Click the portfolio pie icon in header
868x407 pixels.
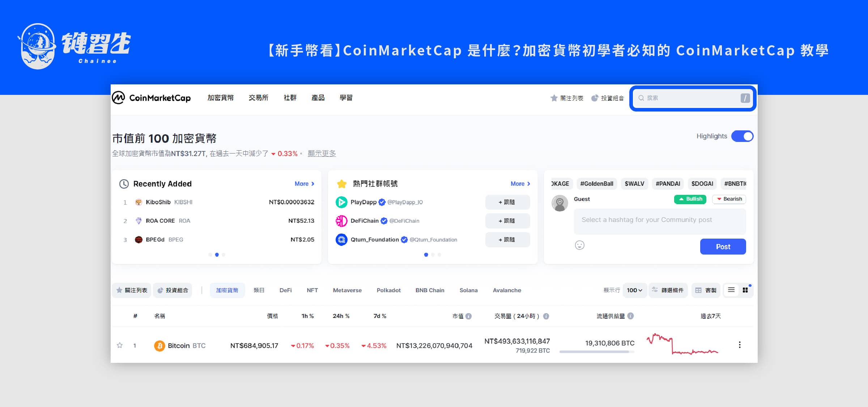tap(595, 98)
